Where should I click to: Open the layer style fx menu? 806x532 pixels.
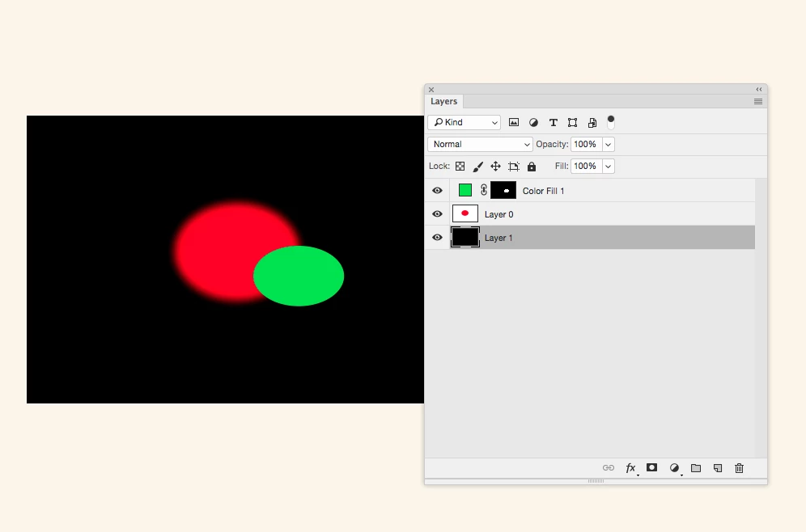631,468
